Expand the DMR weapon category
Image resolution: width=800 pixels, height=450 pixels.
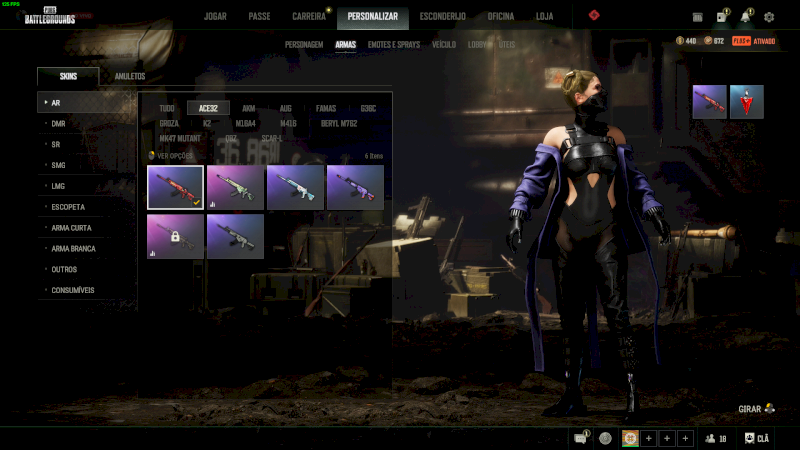click(87, 123)
